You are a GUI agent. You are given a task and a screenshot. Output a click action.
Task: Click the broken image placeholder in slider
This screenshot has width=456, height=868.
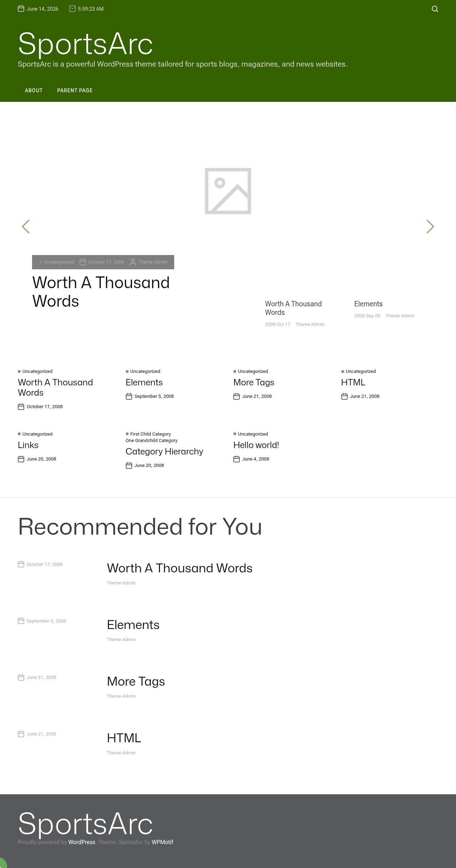(x=228, y=191)
